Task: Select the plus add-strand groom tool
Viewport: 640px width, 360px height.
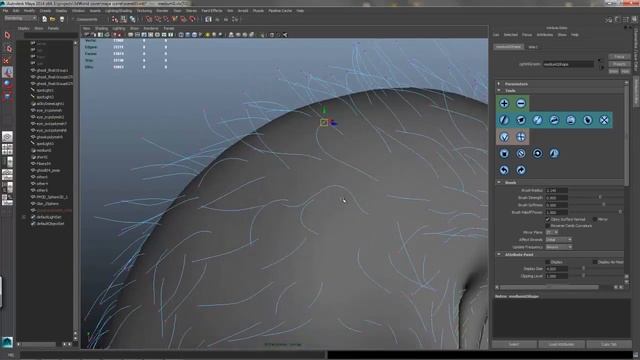Action: click(x=504, y=104)
